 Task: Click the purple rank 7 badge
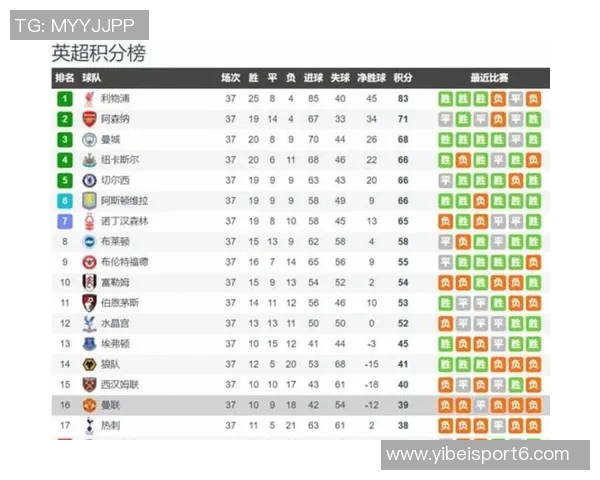[65, 221]
